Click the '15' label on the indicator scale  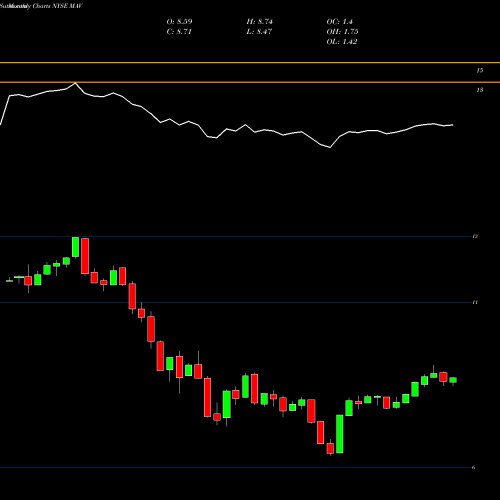(x=480, y=70)
